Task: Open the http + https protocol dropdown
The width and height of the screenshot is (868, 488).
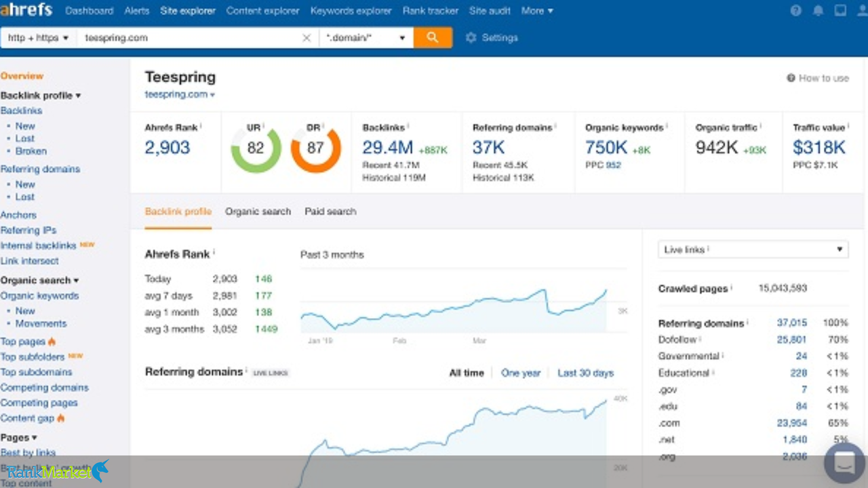Action: pos(39,38)
